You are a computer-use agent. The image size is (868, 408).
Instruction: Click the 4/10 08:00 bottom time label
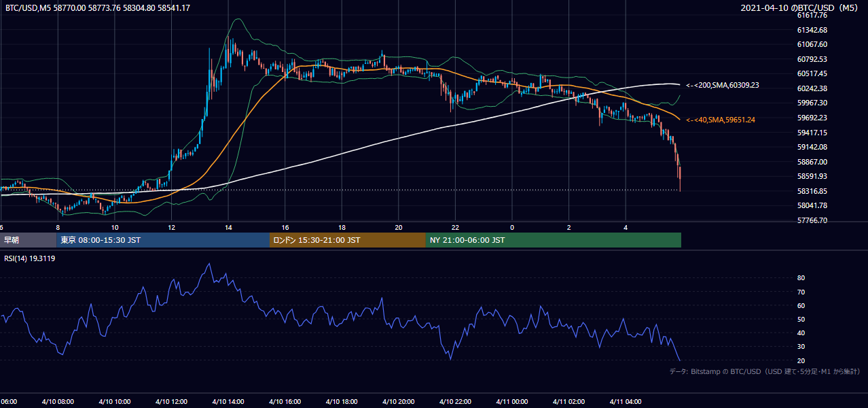click(x=58, y=402)
